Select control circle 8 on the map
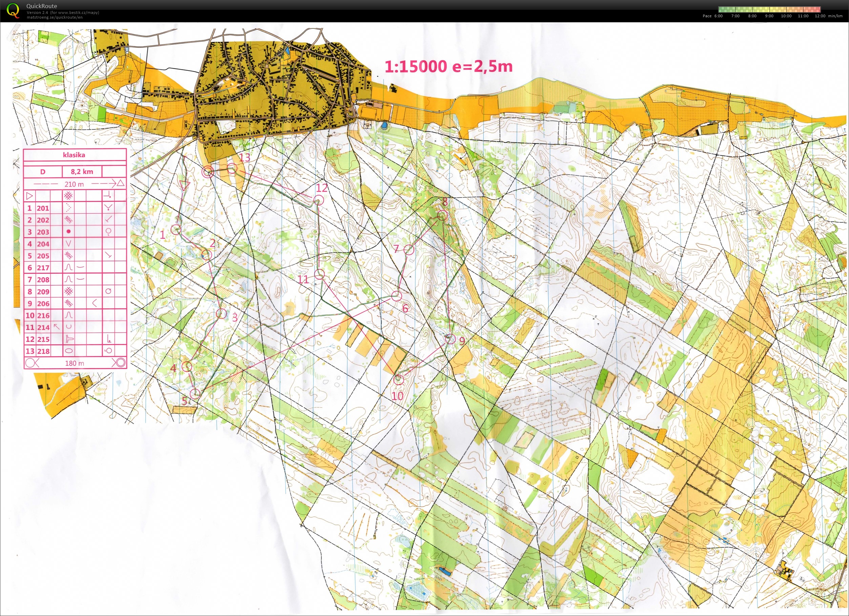Image resolution: width=849 pixels, height=616 pixels. tap(442, 215)
